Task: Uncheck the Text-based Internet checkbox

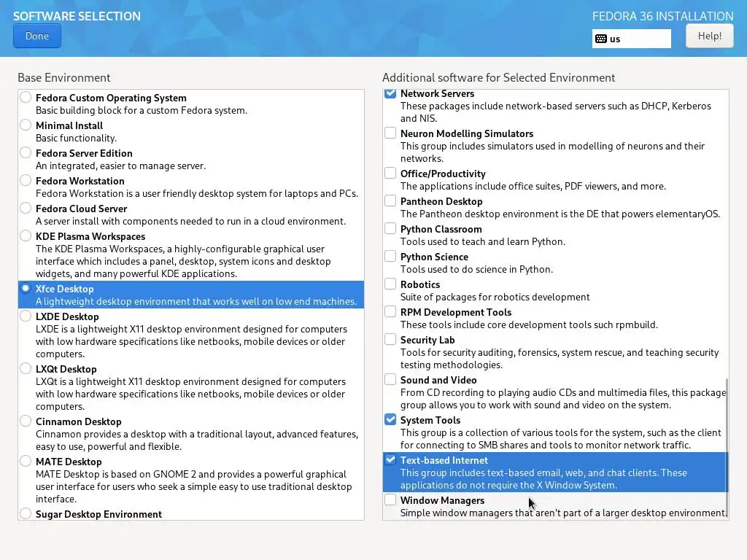Action: pyautogui.click(x=390, y=459)
